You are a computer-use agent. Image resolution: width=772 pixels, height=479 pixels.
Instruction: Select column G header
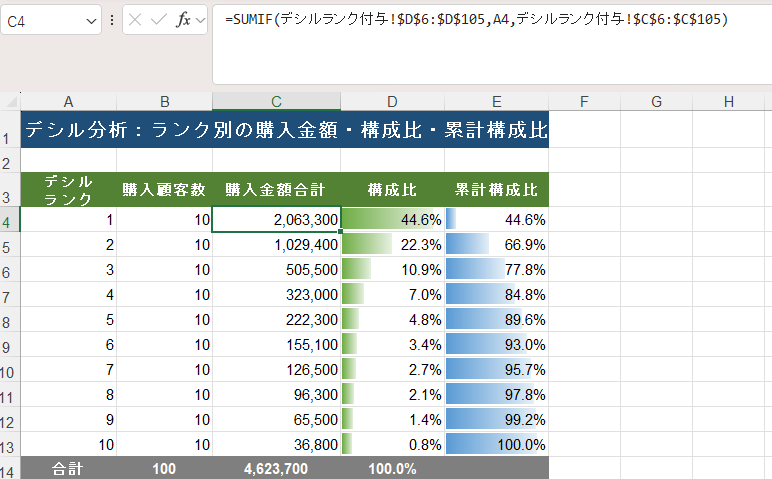coord(656,102)
